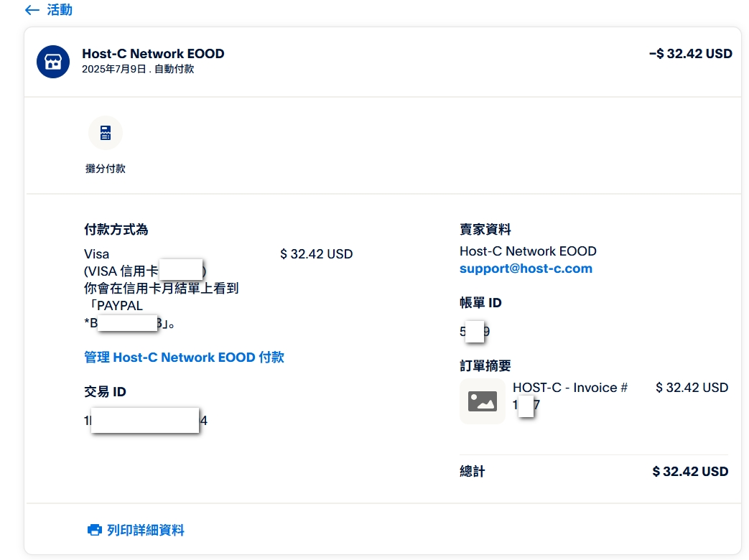Click the printer icon beside 列印詳細資料
Viewport: 749px width, 560px height.
point(95,530)
